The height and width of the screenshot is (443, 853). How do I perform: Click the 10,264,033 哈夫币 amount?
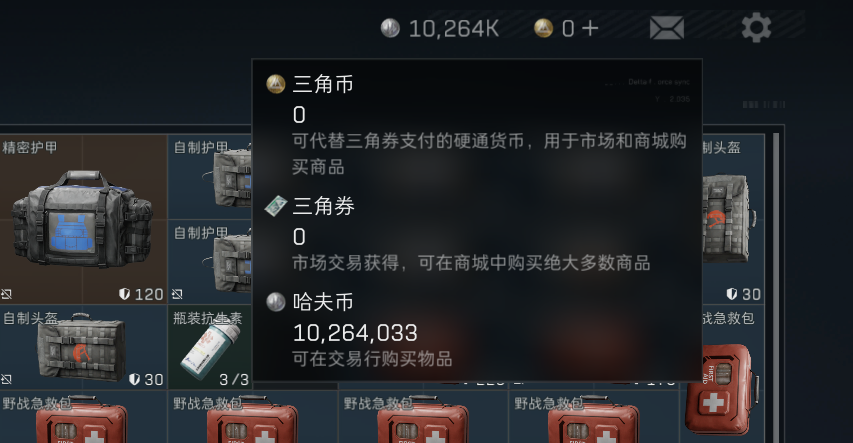pyautogui.click(x=355, y=333)
